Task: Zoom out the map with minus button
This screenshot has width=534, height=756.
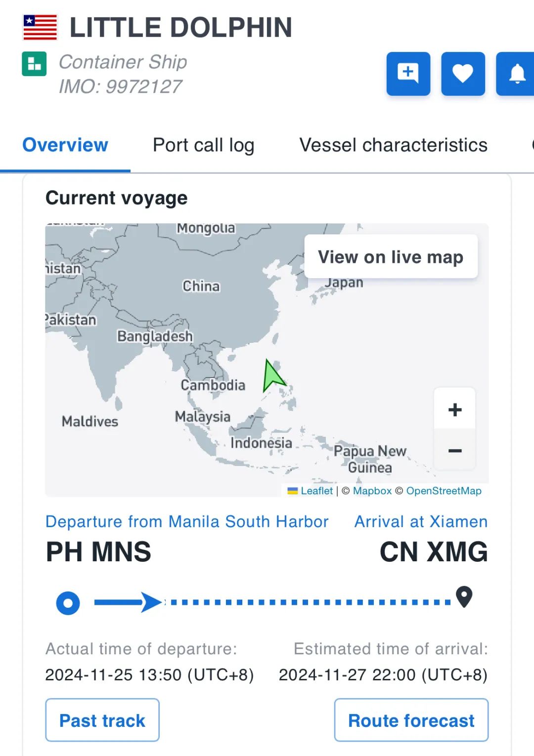Action: click(455, 451)
